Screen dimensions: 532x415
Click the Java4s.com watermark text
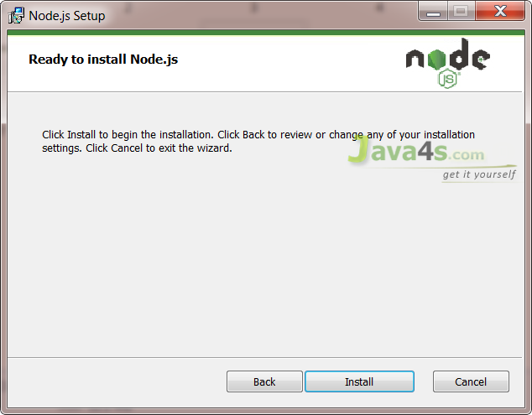(x=416, y=150)
